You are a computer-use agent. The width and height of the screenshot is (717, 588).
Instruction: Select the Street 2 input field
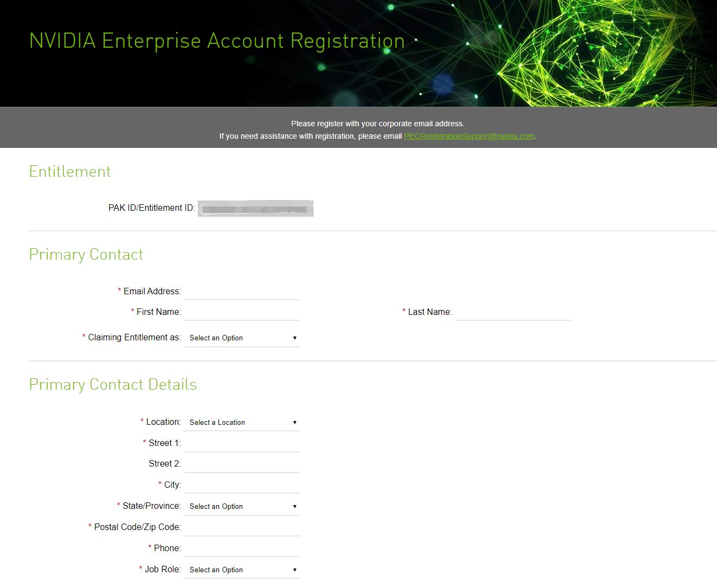(242, 464)
